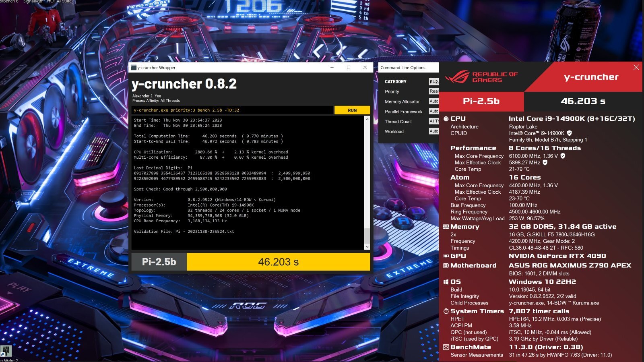The image size is (644, 362).
Task: Click the 8 Cores/16 Threads heading
Action: [545, 148]
